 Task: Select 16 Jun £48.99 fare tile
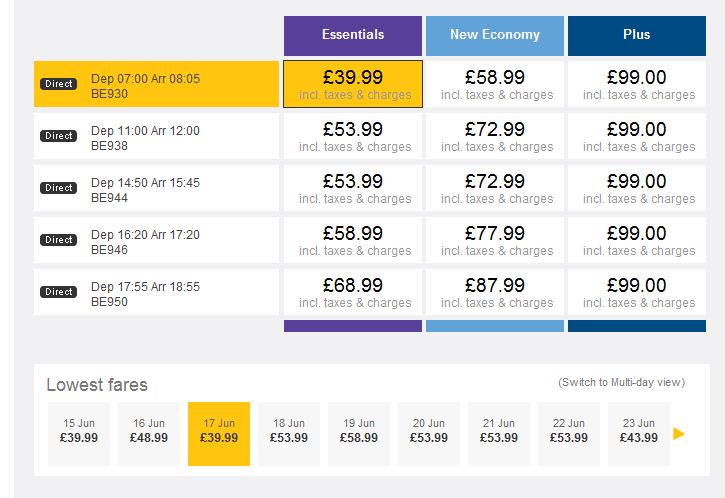point(149,434)
